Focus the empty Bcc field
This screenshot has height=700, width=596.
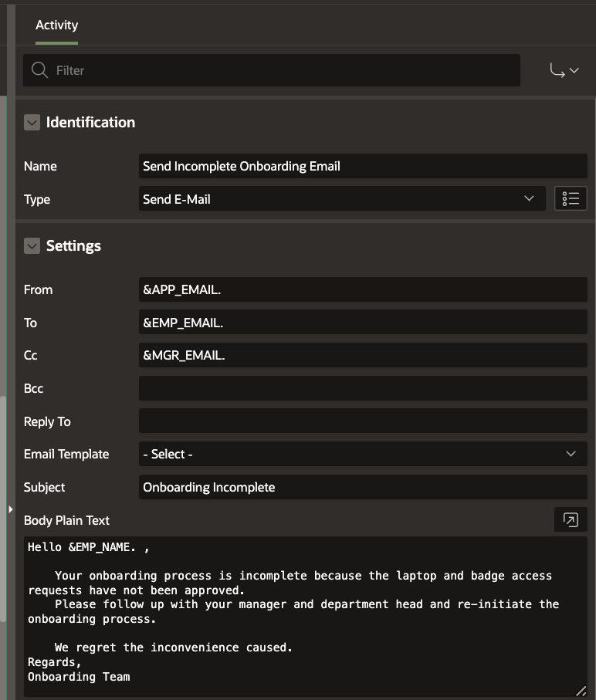pyautogui.click(x=362, y=388)
